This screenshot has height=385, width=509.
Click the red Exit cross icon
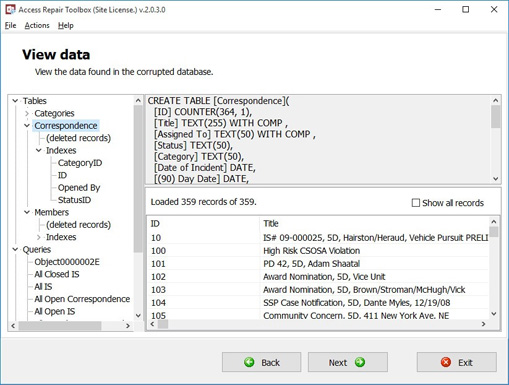pyautogui.click(x=446, y=362)
